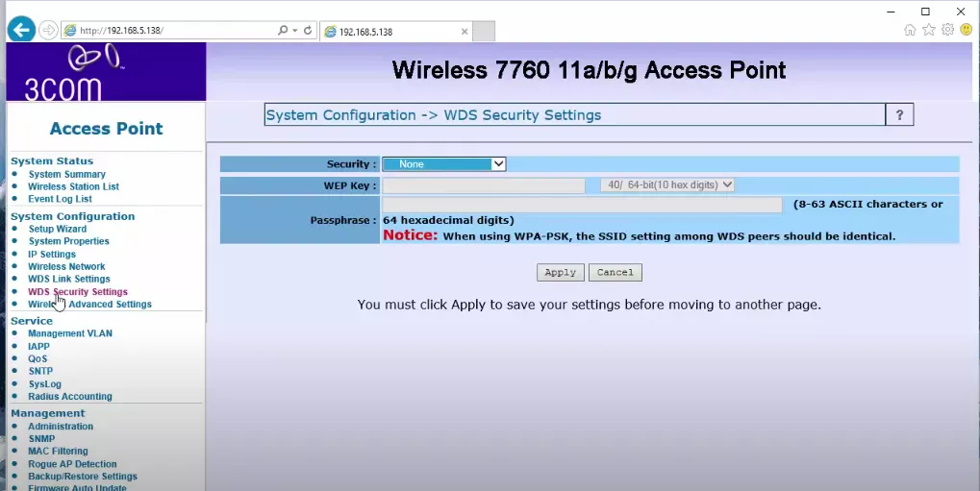Click the System Status section heading
Screen dimensions: 980x491
click(52, 161)
